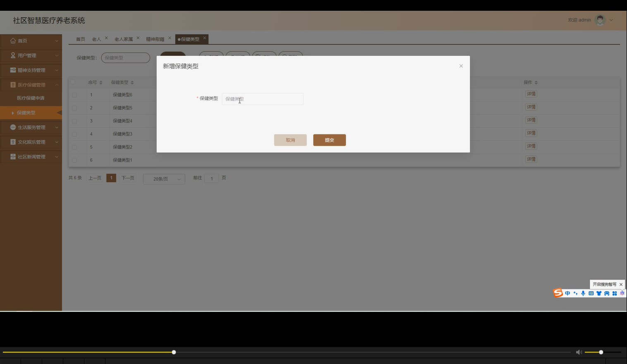Screen dimensions: 627x364
Task: Open 详情 for 保健类型6 row
Action: click(x=531, y=94)
